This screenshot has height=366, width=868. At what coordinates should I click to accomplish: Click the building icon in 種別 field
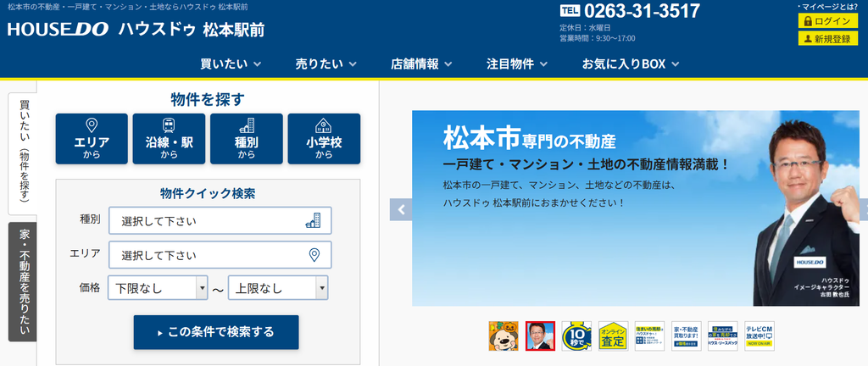pos(314,220)
